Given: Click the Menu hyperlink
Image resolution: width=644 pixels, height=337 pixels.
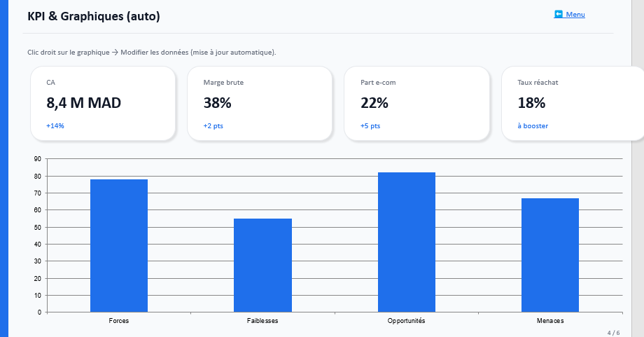Looking at the screenshot, I should (575, 14).
